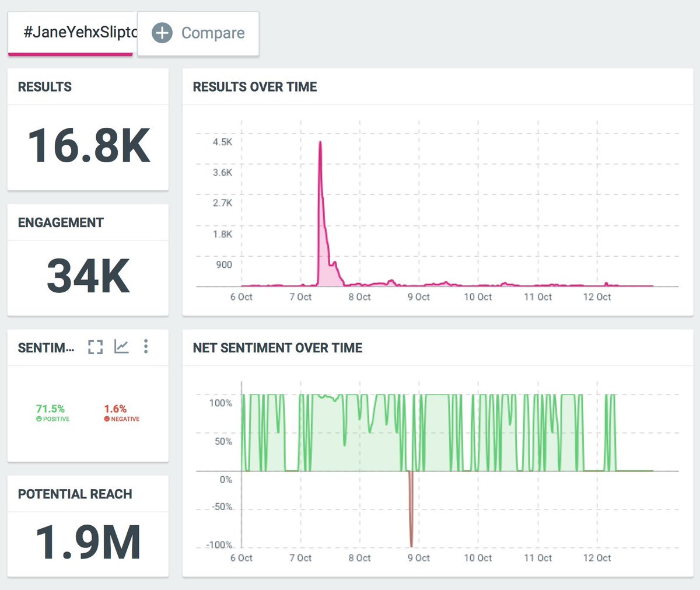Click the 4.5K axis label in results chart
The width and height of the screenshot is (700, 590).
pyautogui.click(x=222, y=142)
